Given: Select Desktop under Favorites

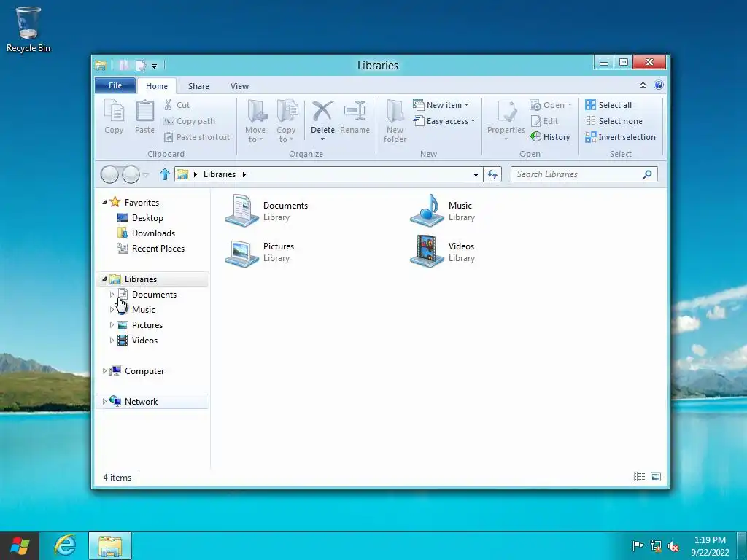Looking at the screenshot, I should [147, 217].
